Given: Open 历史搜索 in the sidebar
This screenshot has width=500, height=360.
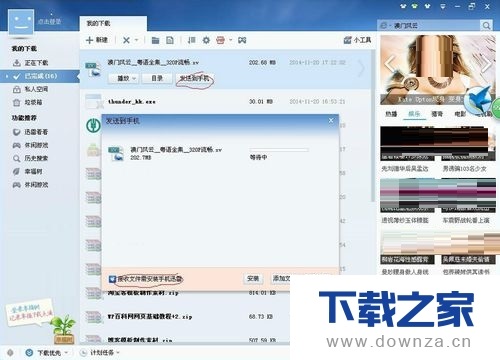Looking at the screenshot, I should [x=31, y=158].
